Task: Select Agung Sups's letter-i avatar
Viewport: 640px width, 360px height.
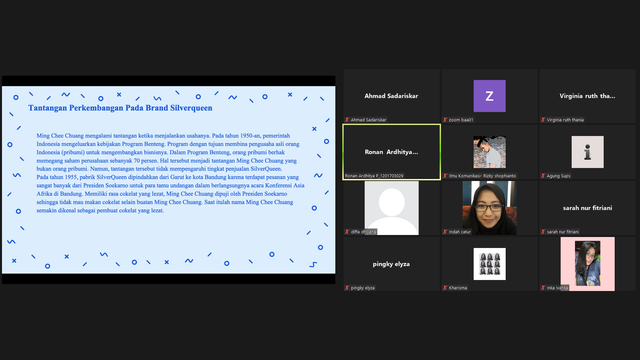Action: (587, 152)
